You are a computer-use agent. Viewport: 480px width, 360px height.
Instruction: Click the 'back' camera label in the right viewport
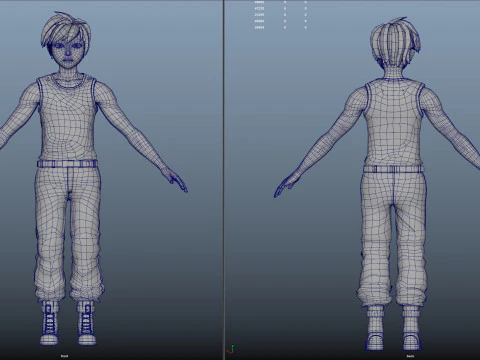pyautogui.click(x=410, y=356)
